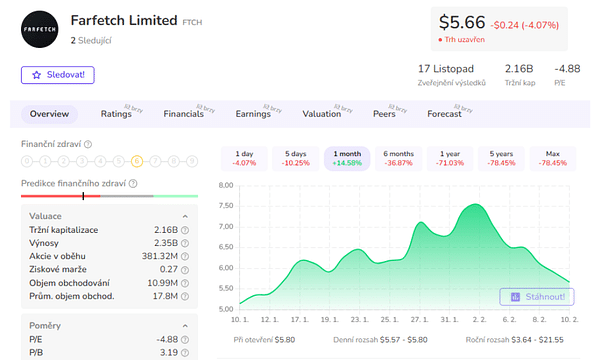The width and height of the screenshot is (600, 360).
Task: Click the Stáhnout! download button
Action: coord(537,297)
